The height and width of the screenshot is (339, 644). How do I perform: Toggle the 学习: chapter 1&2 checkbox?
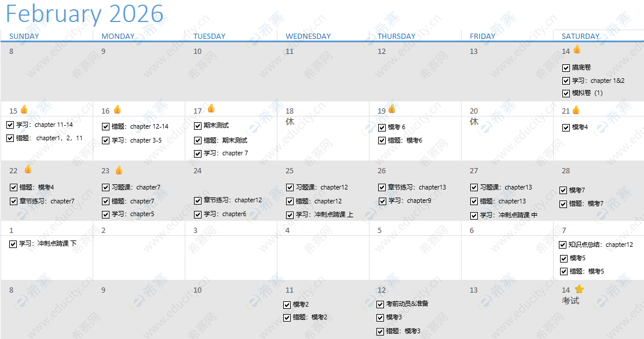point(566,81)
